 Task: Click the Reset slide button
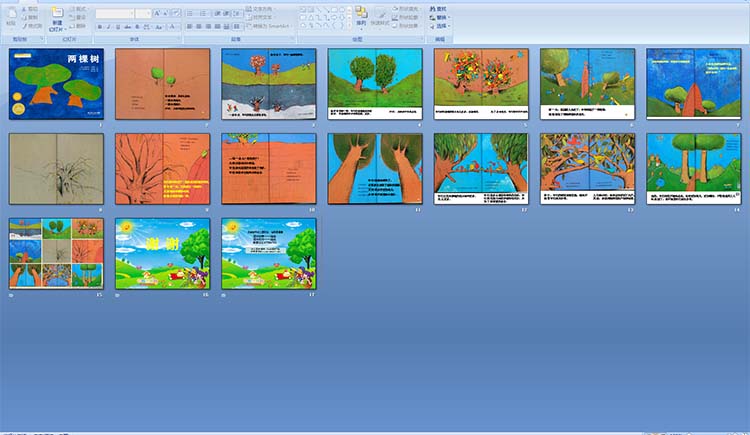pos(78,17)
